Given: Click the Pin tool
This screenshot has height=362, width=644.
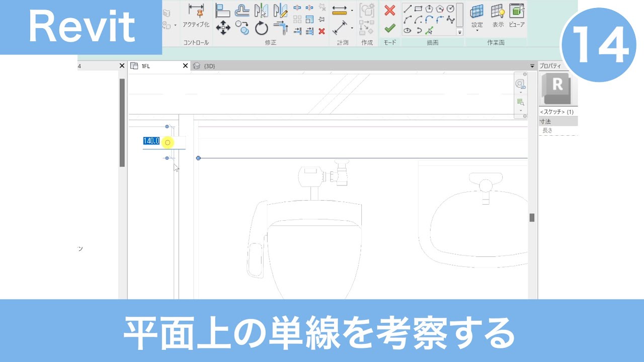Looking at the screenshot, I should 322,19.
